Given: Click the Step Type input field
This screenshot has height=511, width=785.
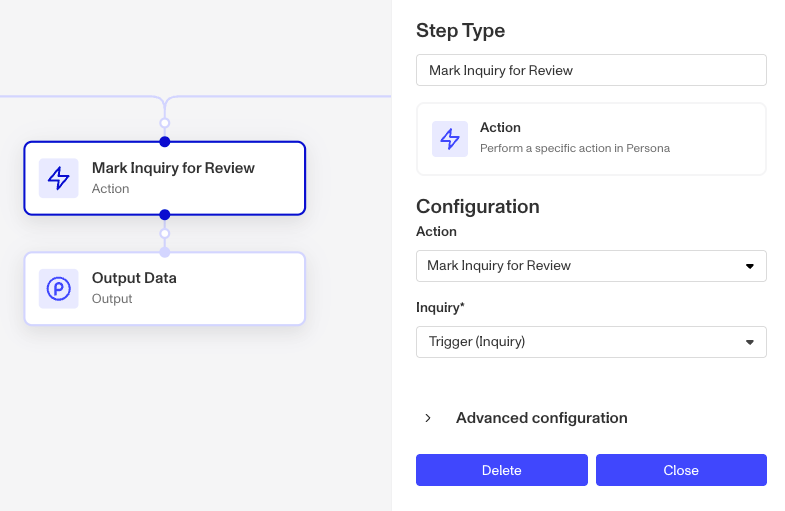Looking at the screenshot, I should click(x=591, y=70).
